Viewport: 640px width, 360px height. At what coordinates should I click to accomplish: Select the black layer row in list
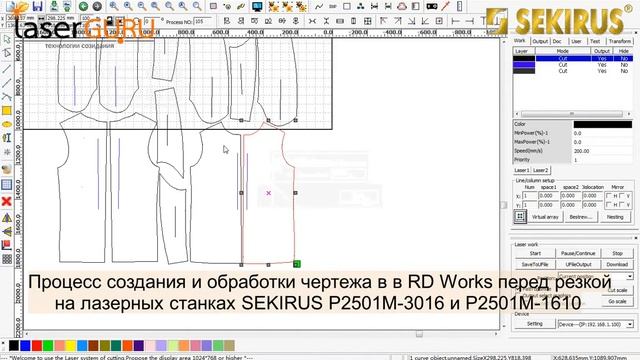[573, 58]
